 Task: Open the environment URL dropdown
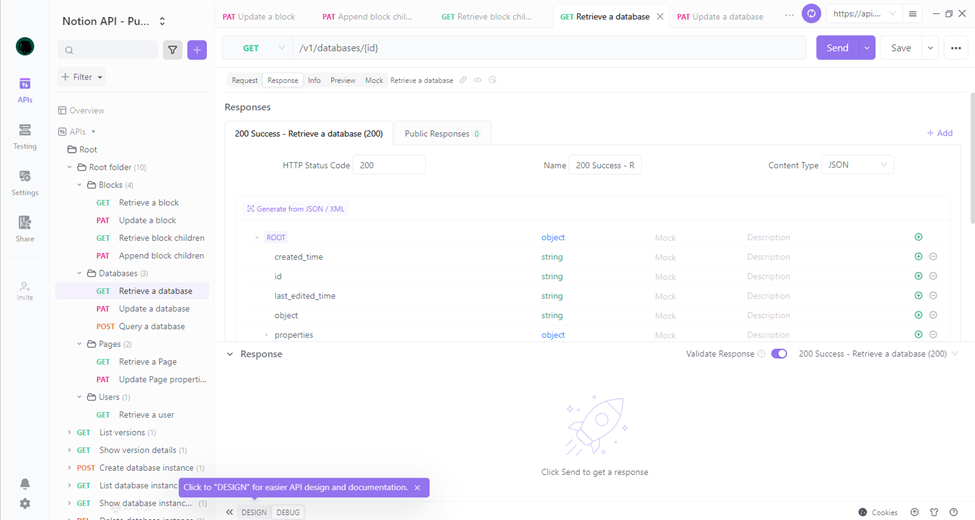[864, 14]
